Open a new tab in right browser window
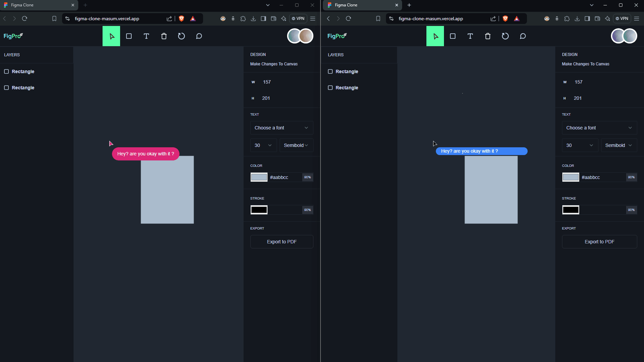The width and height of the screenshot is (644, 362). (x=409, y=5)
